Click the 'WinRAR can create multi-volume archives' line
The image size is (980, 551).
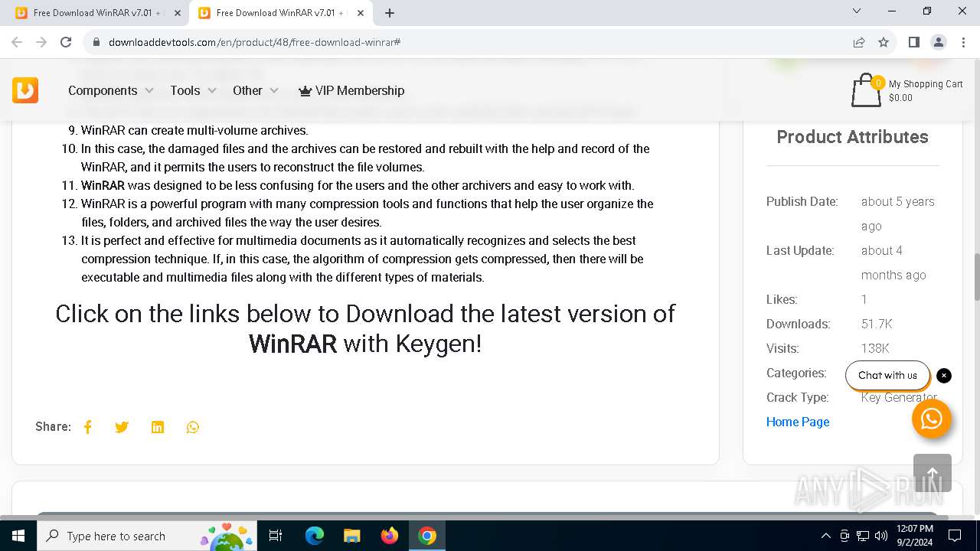pyautogui.click(x=194, y=130)
